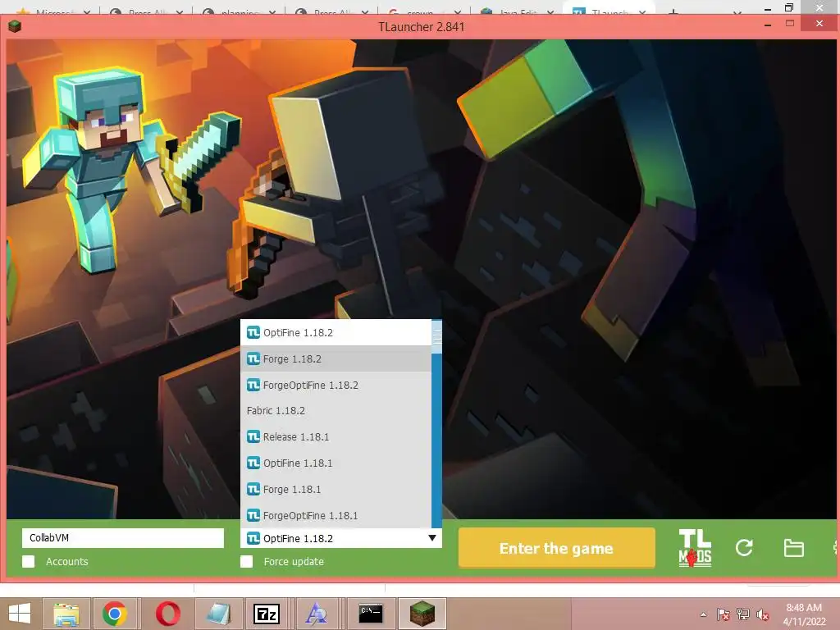Open the letter A app in the taskbar
This screenshot has height=630, width=840.
click(x=317, y=614)
